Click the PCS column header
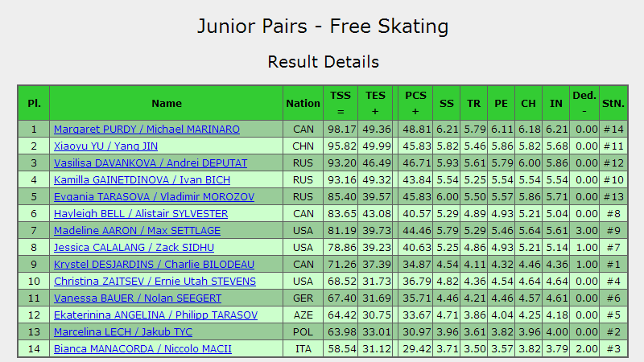Screen dimensions: 644x362 [x=415, y=103]
